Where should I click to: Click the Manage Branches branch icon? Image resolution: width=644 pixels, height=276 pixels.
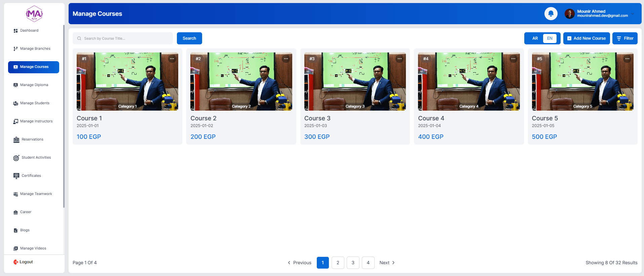15,49
